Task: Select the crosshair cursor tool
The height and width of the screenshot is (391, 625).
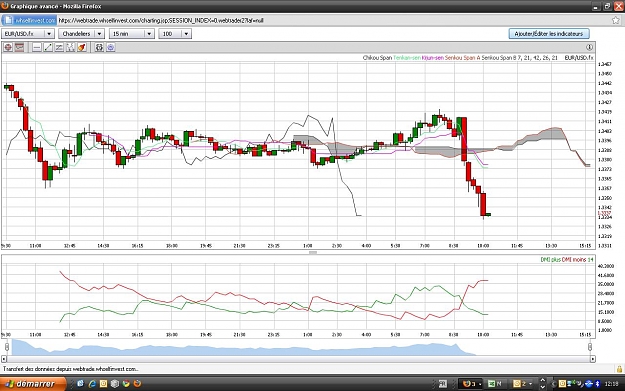Action: coord(8,47)
